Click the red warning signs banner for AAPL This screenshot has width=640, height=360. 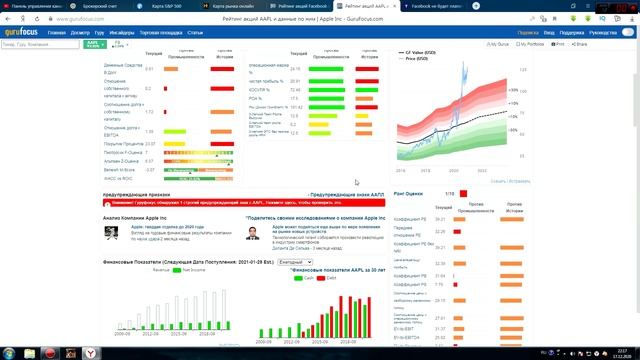click(x=244, y=203)
